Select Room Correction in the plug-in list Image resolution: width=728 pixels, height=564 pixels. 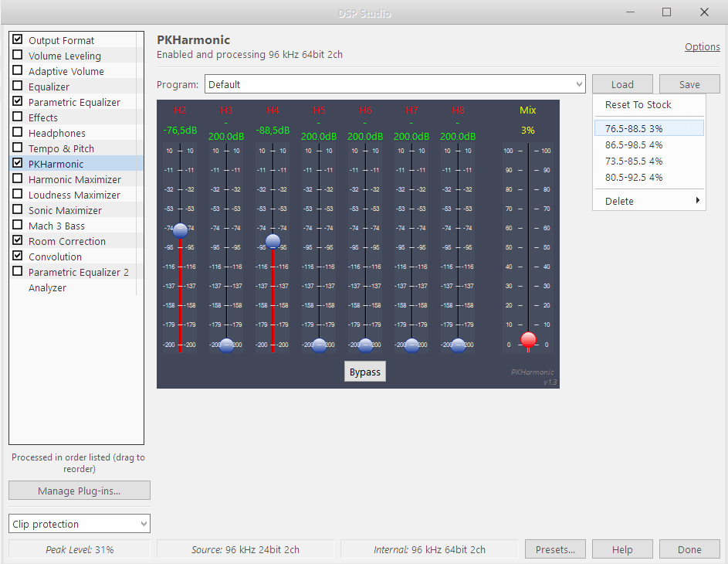click(x=67, y=242)
